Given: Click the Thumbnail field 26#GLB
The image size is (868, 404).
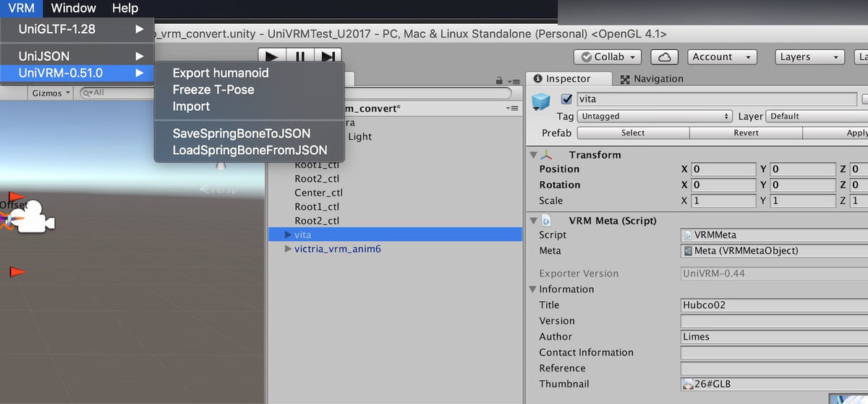Looking at the screenshot, I should click(x=774, y=384).
